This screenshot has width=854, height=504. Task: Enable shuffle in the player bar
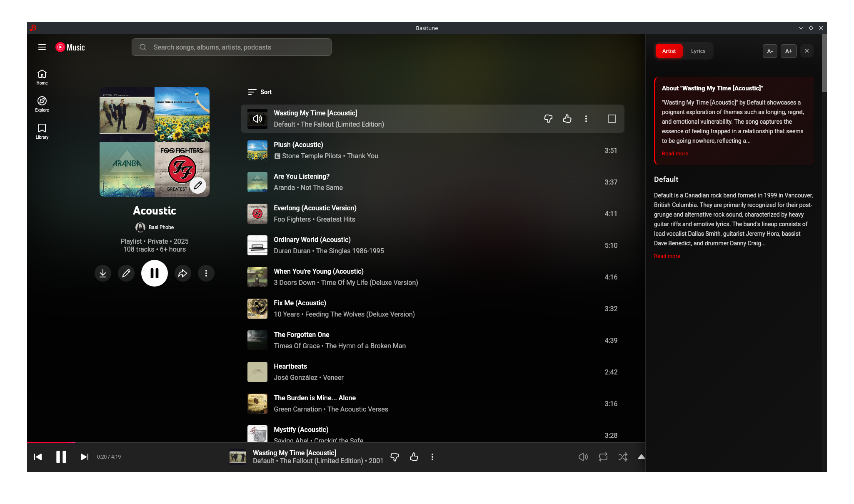point(622,457)
